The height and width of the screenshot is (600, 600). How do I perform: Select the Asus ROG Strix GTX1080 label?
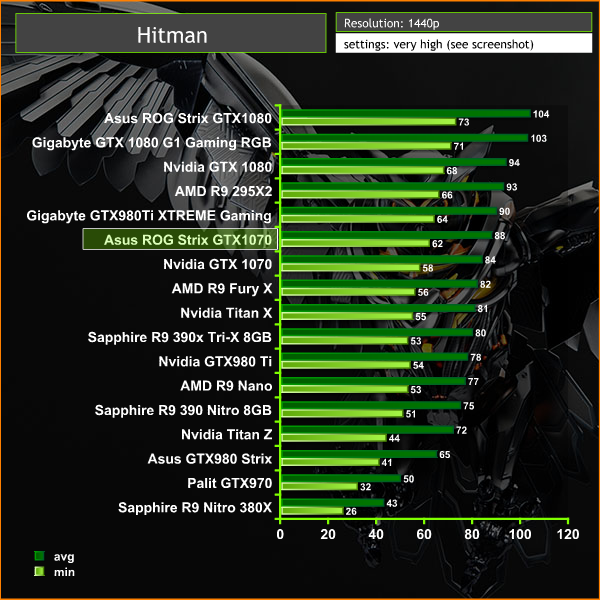point(188,118)
